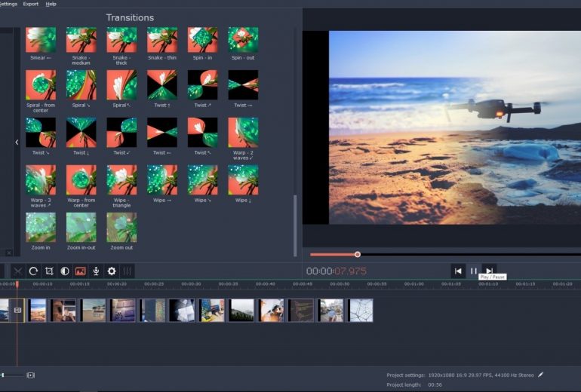Viewport: 581px width, 392px height.
Task: Open the Help menu
Action: click(x=51, y=4)
